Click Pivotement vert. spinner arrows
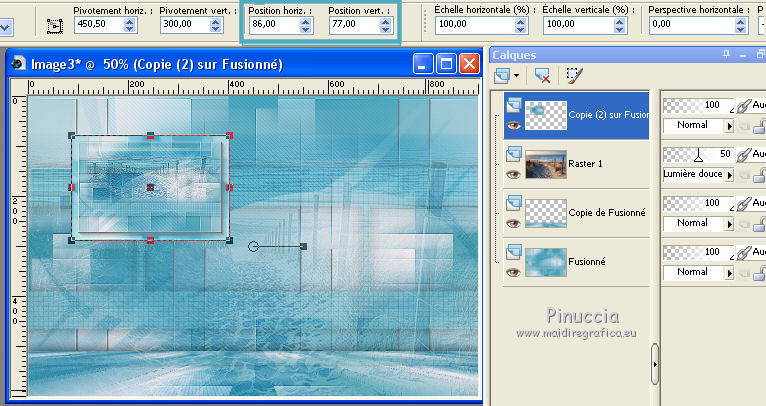766x406 pixels. click(x=216, y=25)
